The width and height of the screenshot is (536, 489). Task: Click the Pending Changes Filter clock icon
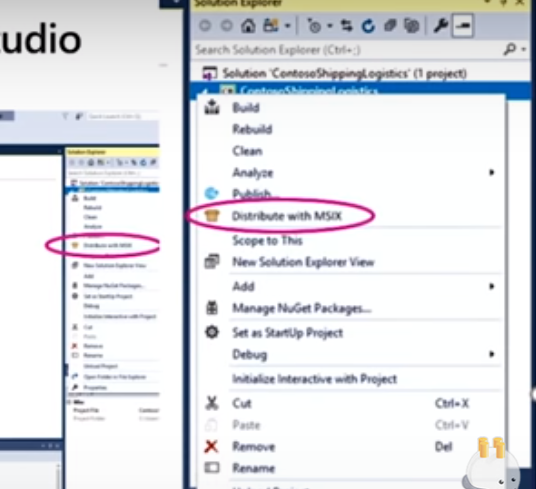click(x=314, y=26)
